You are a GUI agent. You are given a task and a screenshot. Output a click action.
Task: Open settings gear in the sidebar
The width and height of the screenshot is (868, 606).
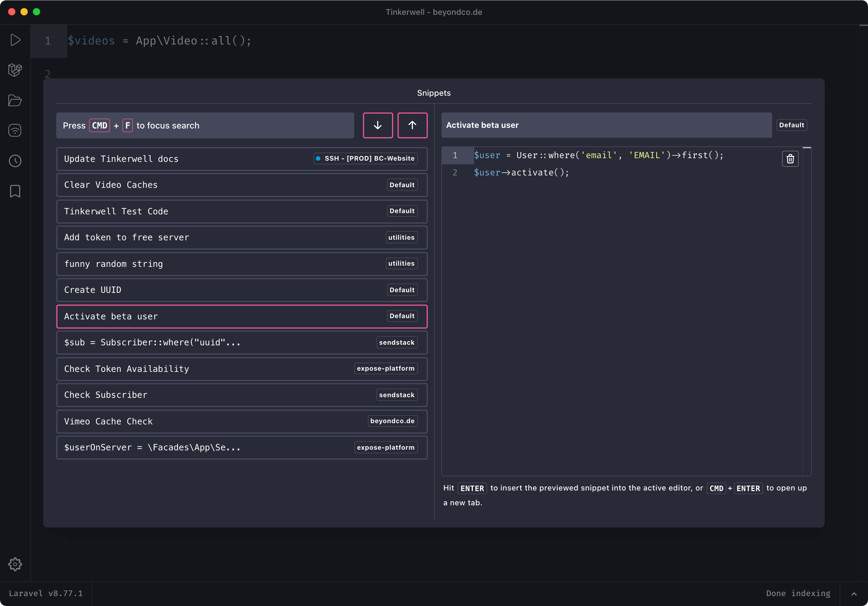coord(15,564)
